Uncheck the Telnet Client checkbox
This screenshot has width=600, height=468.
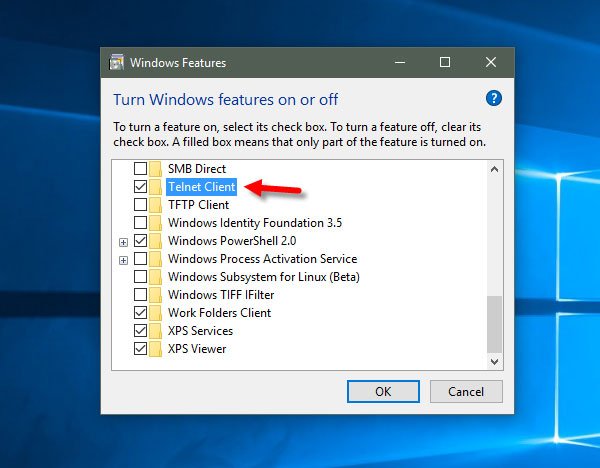(140, 186)
